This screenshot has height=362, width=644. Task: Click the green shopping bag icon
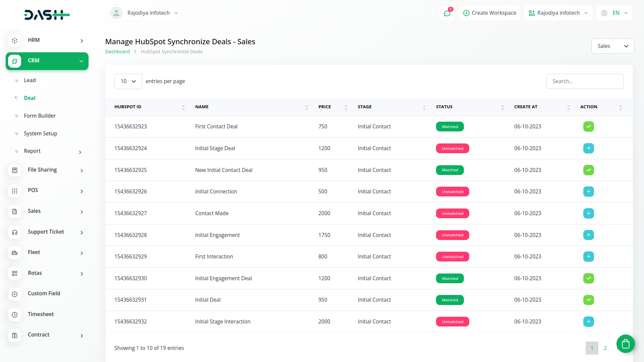point(625,344)
